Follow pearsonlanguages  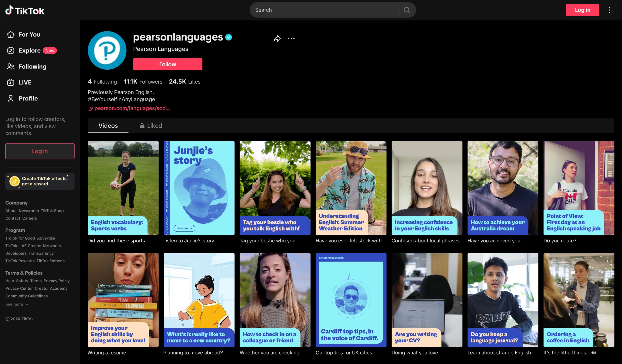168,64
